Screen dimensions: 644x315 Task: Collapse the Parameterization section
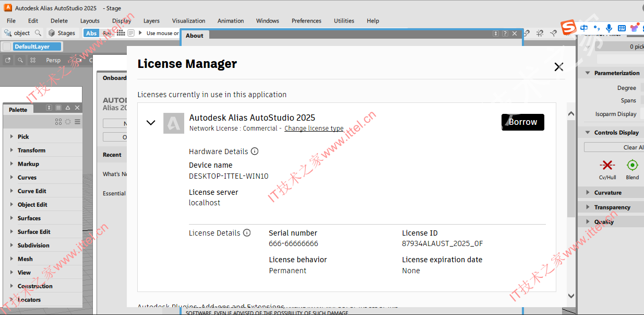tap(588, 73)
